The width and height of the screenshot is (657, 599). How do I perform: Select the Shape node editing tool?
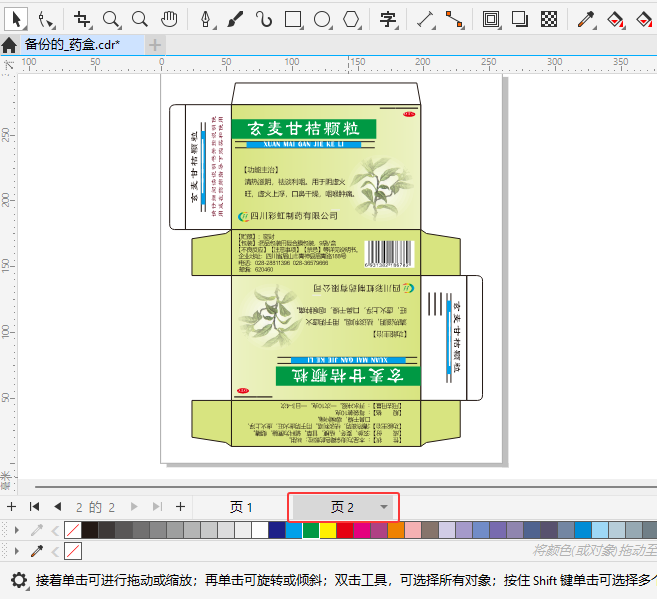[47, 19]
